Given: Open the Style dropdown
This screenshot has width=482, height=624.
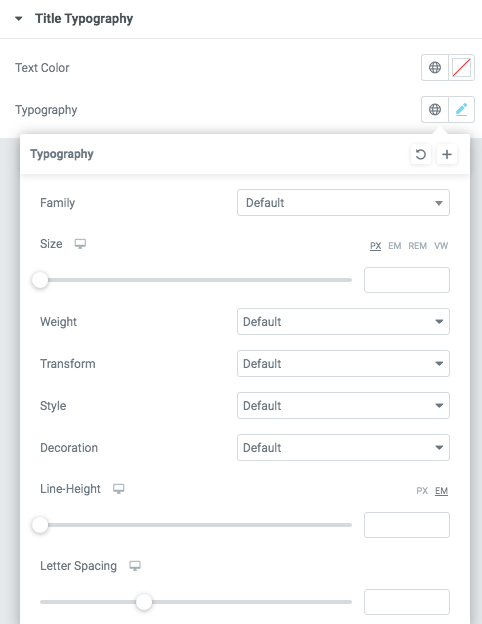Looking at the screenshot, I should (x=343, y=406).
